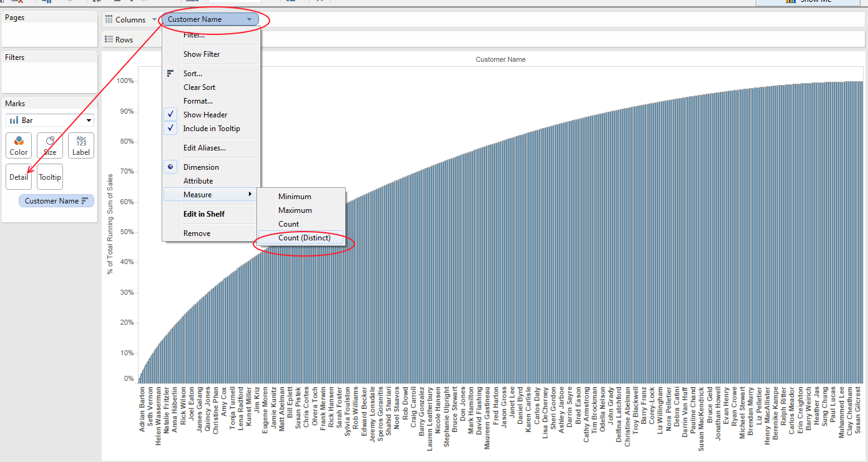This screenshot has height=462, width=868.
Task: Open the Color marks card
Action: tap(19, 145)
